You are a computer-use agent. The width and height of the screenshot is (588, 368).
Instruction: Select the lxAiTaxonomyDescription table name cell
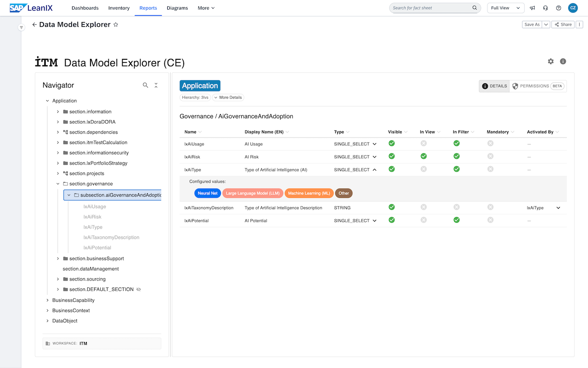[x=209, y=208]
